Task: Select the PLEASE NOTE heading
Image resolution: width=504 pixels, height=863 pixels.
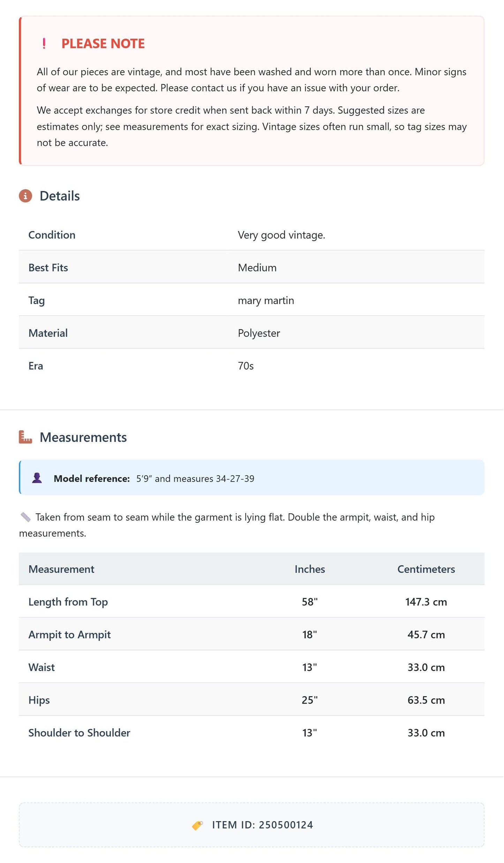Action: [103, 44]
